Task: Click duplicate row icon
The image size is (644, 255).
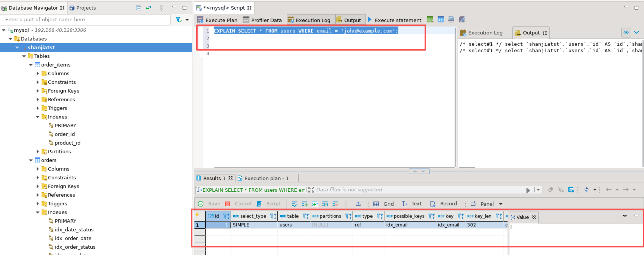Action: [315, 204]
